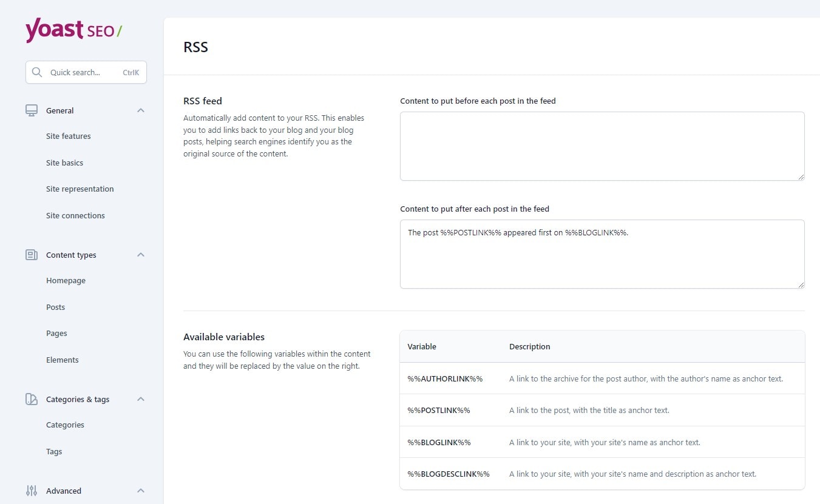
Task: Click description 'A link to the post' row
Action: point(589,411)
